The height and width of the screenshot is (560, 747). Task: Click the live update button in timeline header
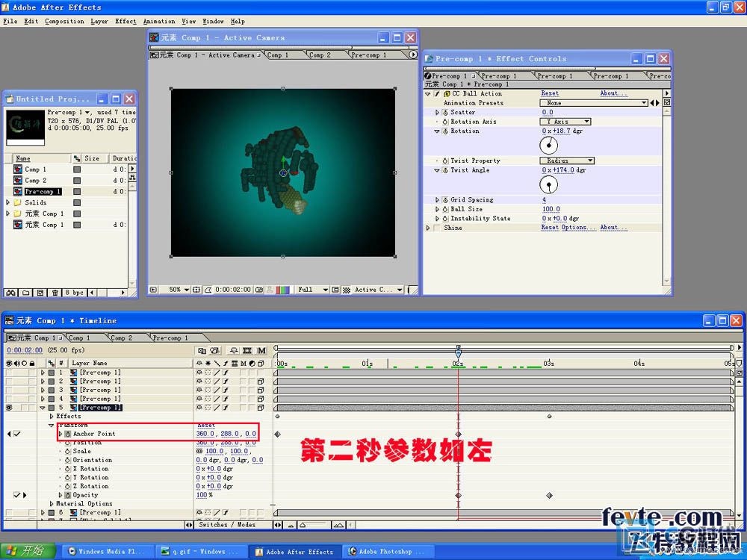[x=202, y=350]
